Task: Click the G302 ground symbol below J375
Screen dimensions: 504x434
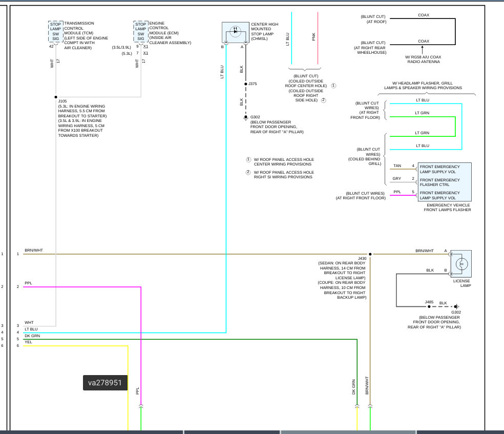Action: 246,118
